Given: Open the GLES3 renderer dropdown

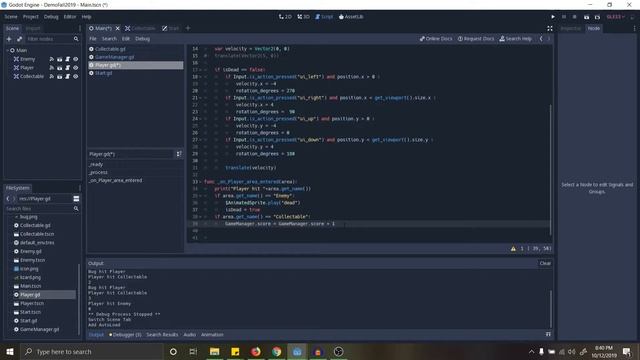Looking at the screenshot, I should (x=616, y=17).
